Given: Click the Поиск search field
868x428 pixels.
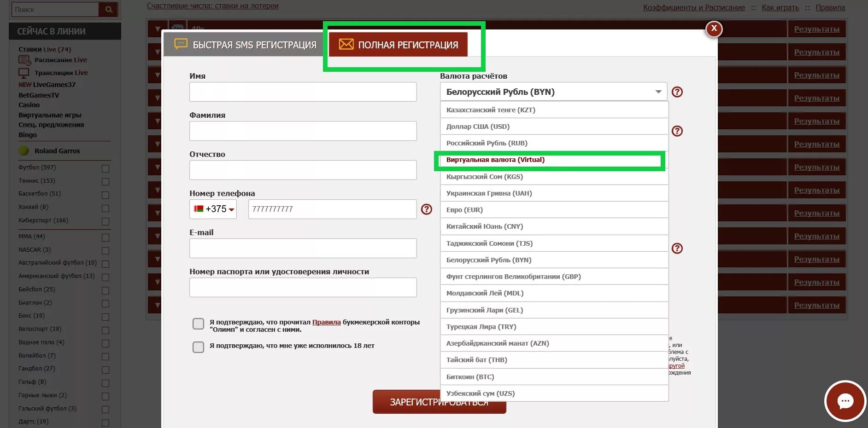Looking at the screenshot, I should [x=54, y=9].
